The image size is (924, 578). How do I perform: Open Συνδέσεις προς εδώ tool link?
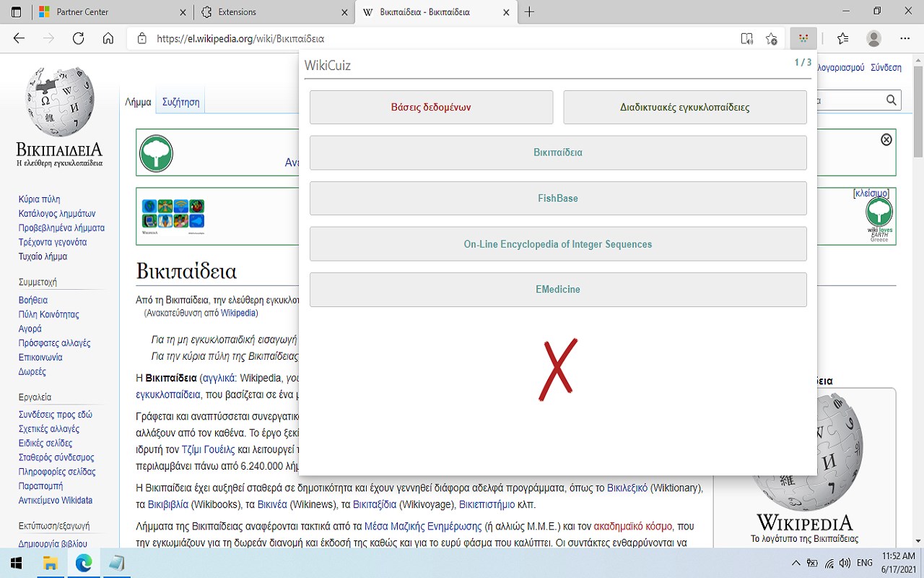56,415
